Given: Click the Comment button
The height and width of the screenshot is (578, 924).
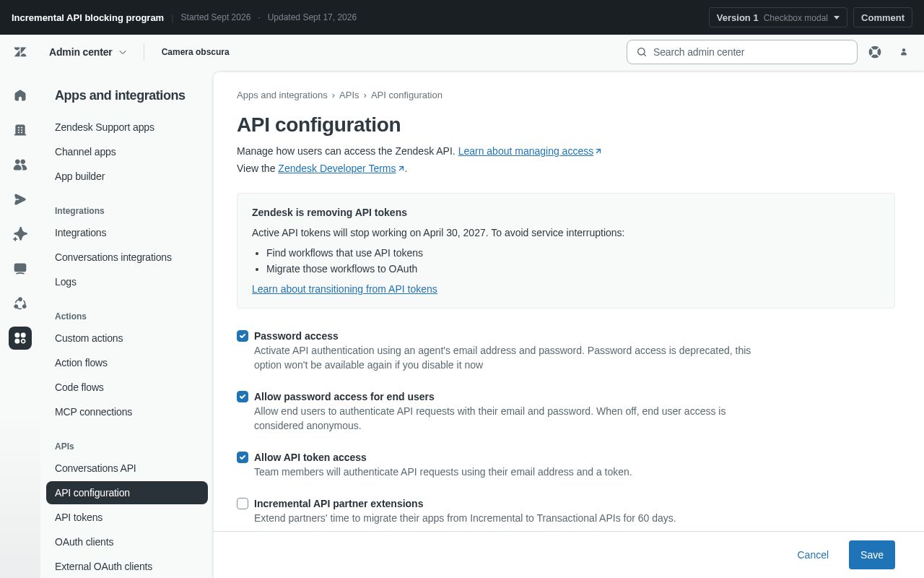Looking at the screenshot, I should point(883,17).
